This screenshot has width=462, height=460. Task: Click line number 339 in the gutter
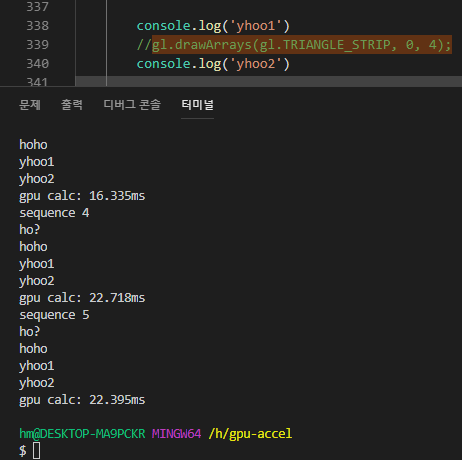tap(37, 45)
